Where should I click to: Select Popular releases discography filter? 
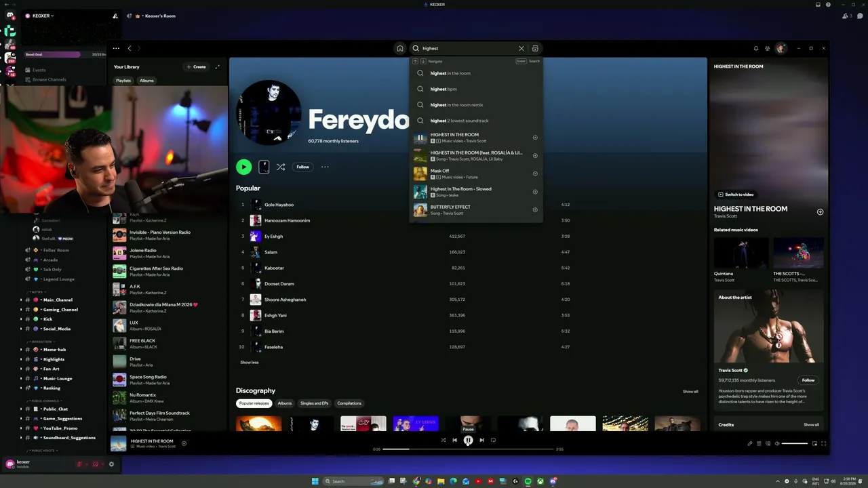(254, 403)
